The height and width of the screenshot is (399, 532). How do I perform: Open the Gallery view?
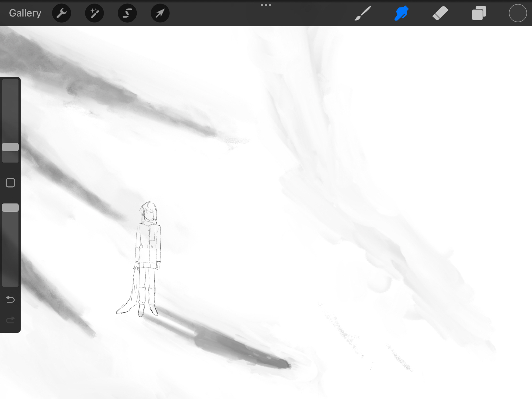click(x=25, y=13)
